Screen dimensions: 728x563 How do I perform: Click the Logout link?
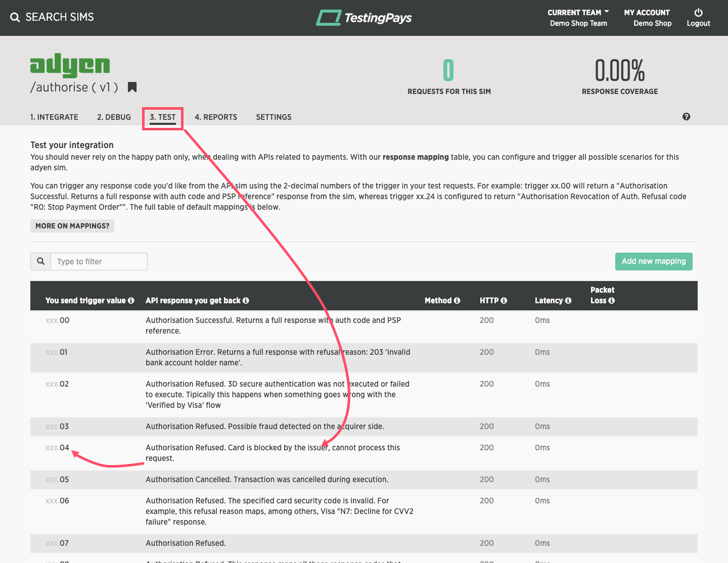[x=698, y=23]
